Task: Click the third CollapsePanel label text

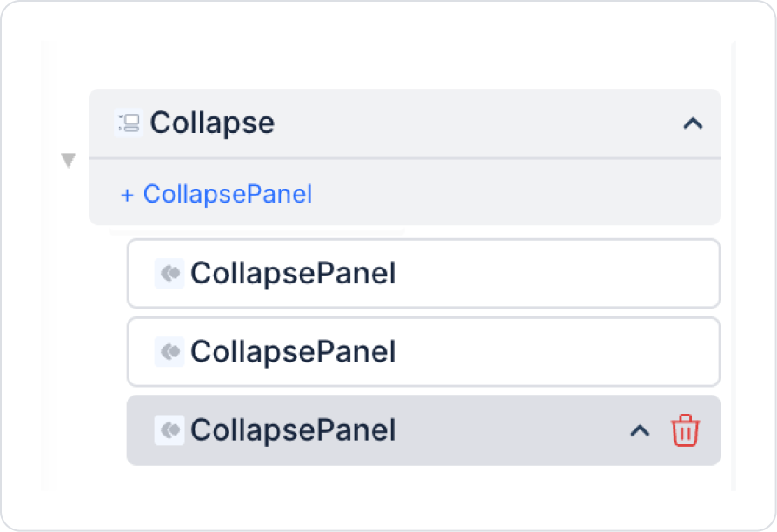Action: tap(293, 430)
